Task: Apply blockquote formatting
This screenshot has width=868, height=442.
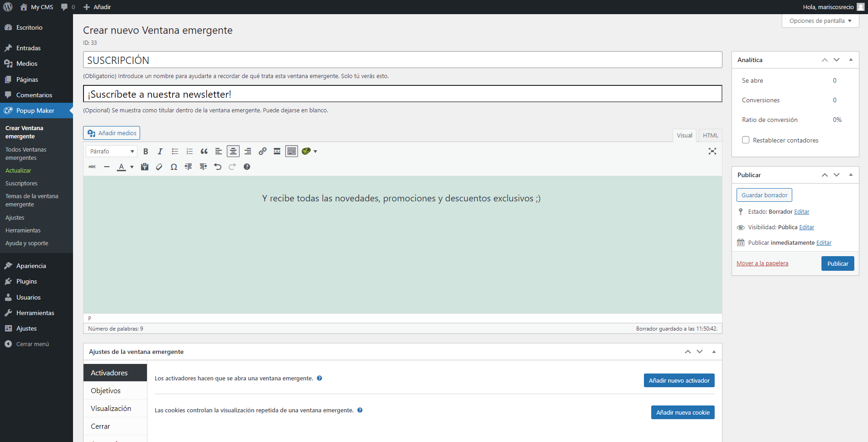Action: pyautogui.click(x=204, y=151)
